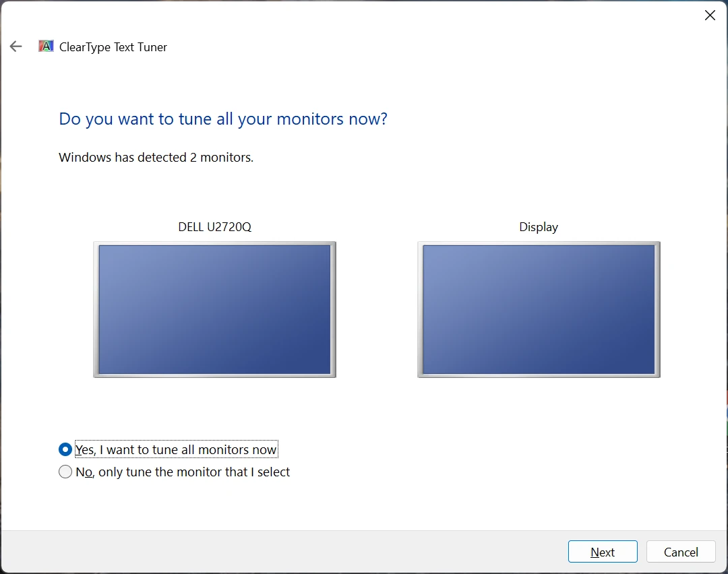The width and height of the screenshot is (728, 574).
Task: Click the "Do you want to tune all your monitors now?" heading
Action: 223,119
